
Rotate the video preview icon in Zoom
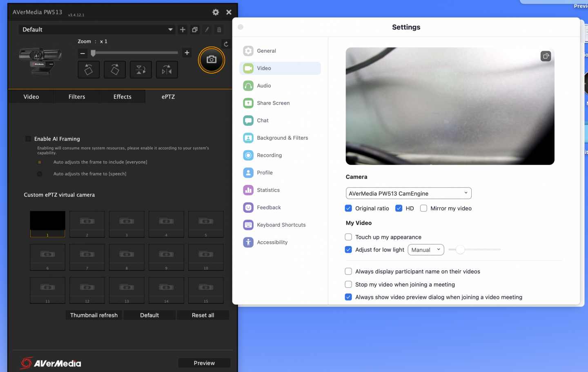tap(546, 56)
